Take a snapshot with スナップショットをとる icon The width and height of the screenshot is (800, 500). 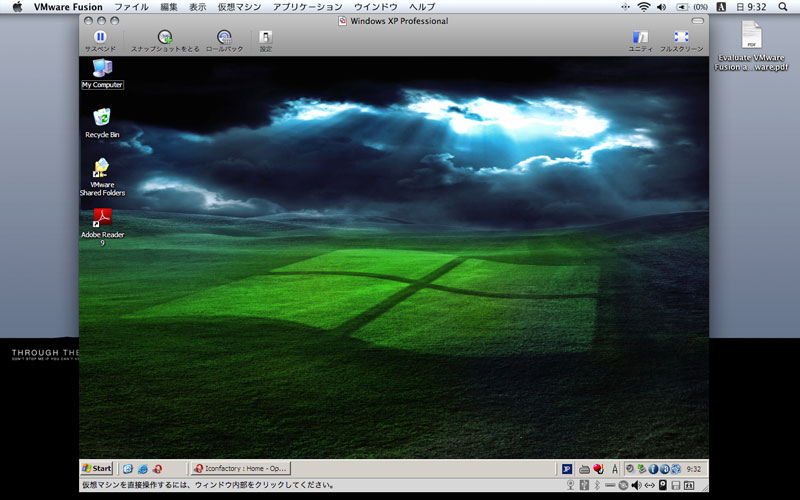(164, 37)
